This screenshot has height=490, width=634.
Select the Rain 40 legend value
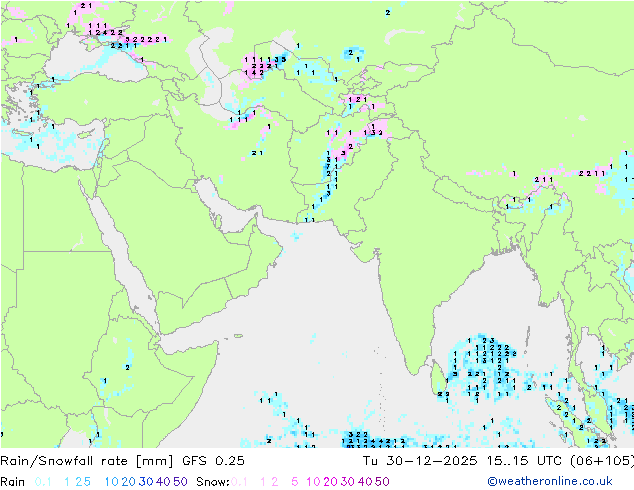163,482
